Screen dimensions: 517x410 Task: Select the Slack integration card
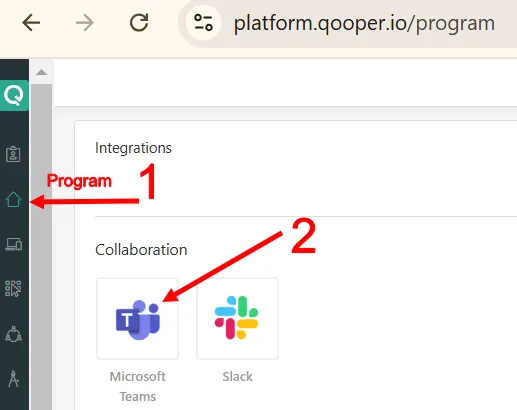click(237, 319)
